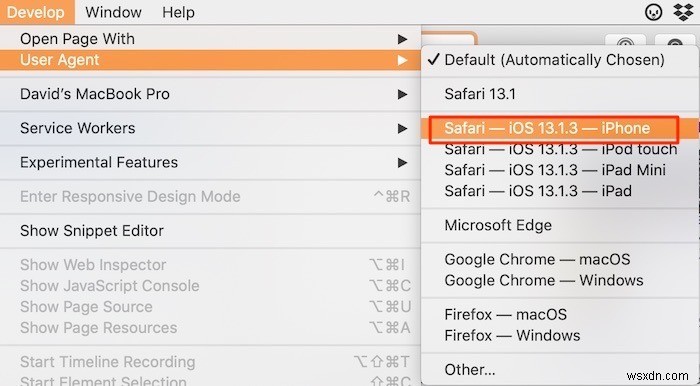Expand David's MacBook Pro submenu arrow
The width and height of the screenshot is (700, 386).
pos(402,94)
